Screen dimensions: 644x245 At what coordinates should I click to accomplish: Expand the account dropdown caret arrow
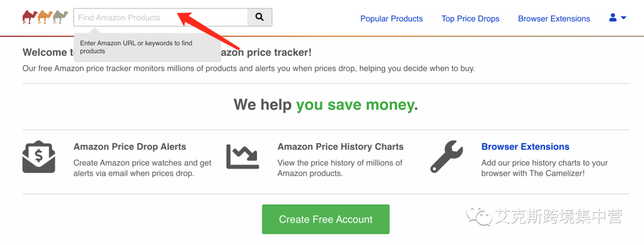pyautogui.click(x=623, y=18)
